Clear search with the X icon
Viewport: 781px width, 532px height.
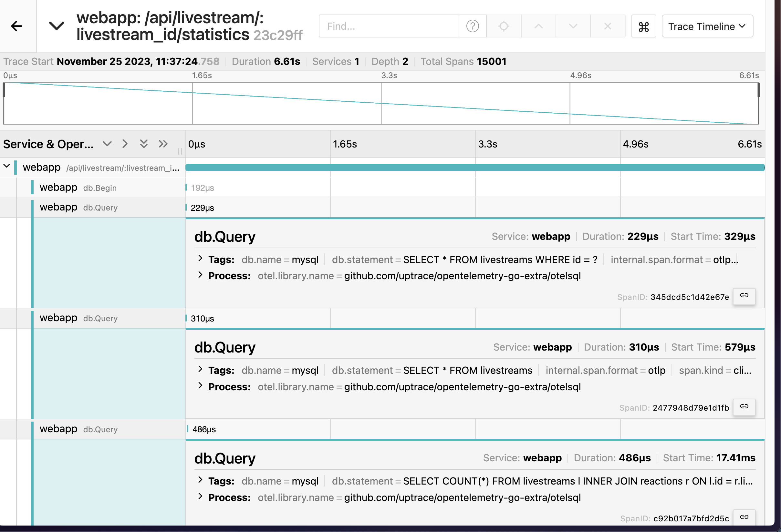pyautogui.click(x=607, y=26)
